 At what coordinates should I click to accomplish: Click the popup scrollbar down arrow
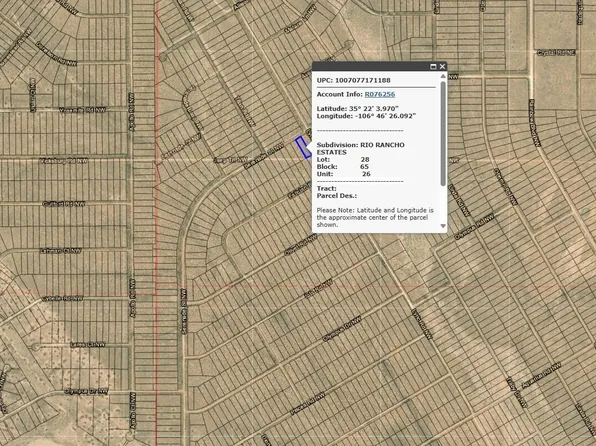click(443, 226)
